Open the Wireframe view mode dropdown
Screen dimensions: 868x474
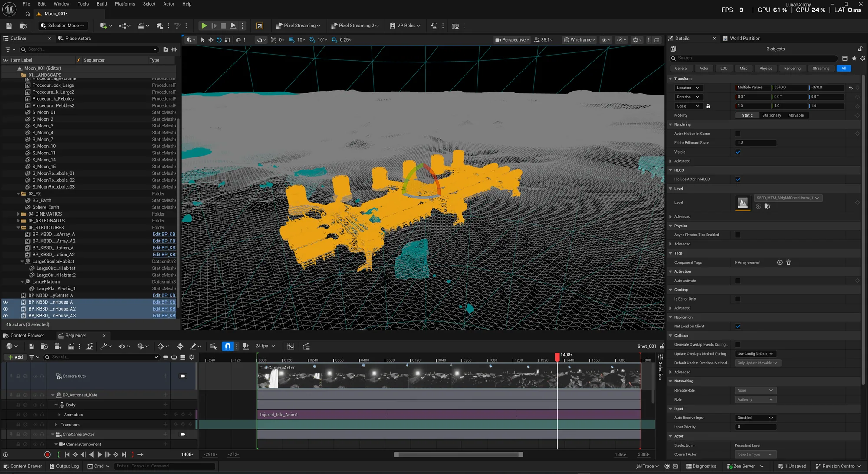click(x=579, y=40)
